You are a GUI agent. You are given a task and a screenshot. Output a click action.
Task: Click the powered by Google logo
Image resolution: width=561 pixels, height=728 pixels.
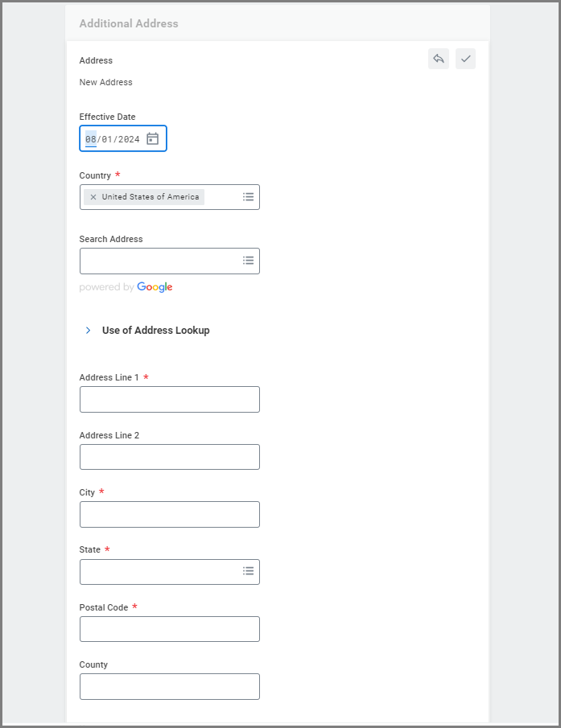155,287
